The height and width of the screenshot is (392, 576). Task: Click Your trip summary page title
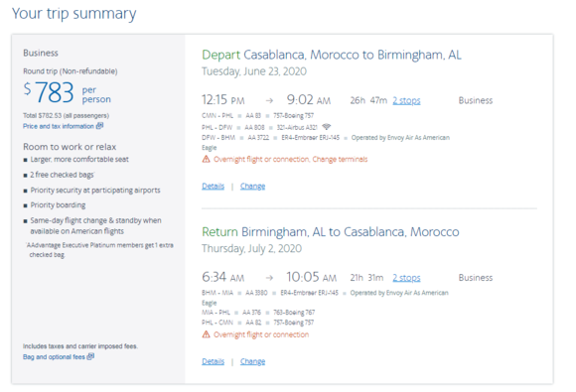[x=73, y=14]
